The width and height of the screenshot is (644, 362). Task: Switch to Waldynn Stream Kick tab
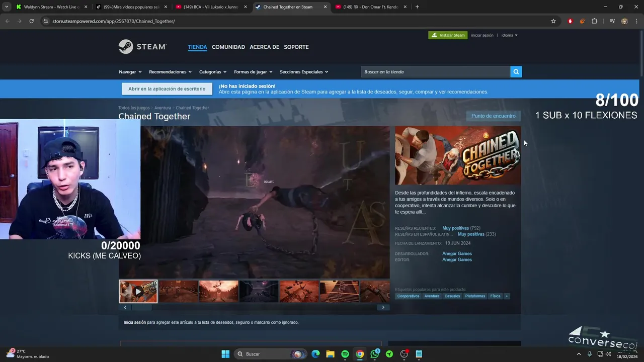pyautogui.click(x=51, y=7)
